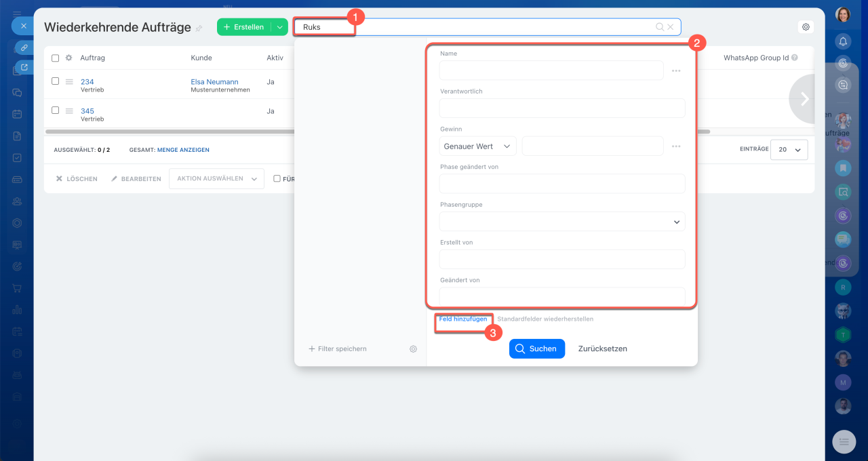Show help for WhatsApp Group Id

coord(794,58)
